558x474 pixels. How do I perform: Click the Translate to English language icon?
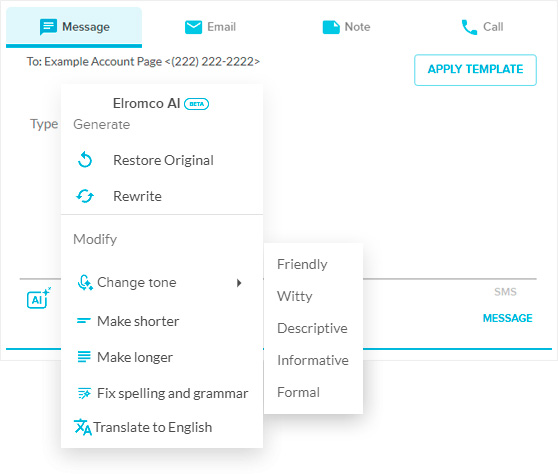tap(83, 427)
